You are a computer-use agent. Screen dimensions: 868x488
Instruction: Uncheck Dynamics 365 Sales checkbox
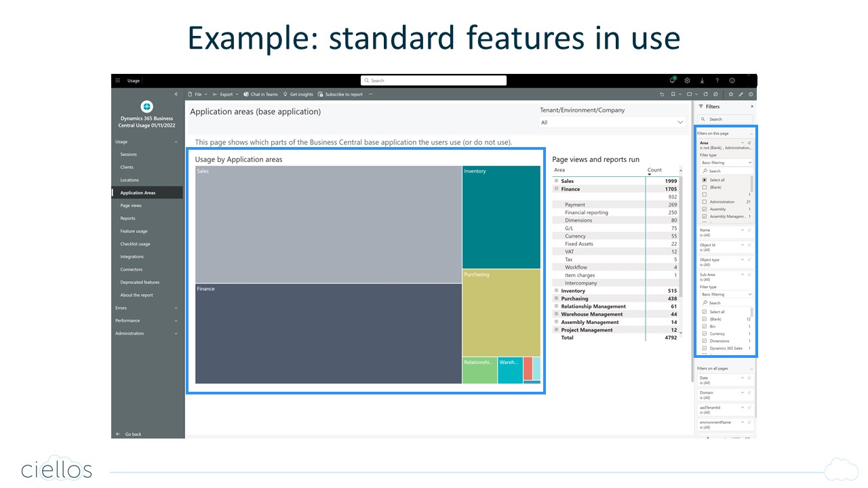coord(705,348)
